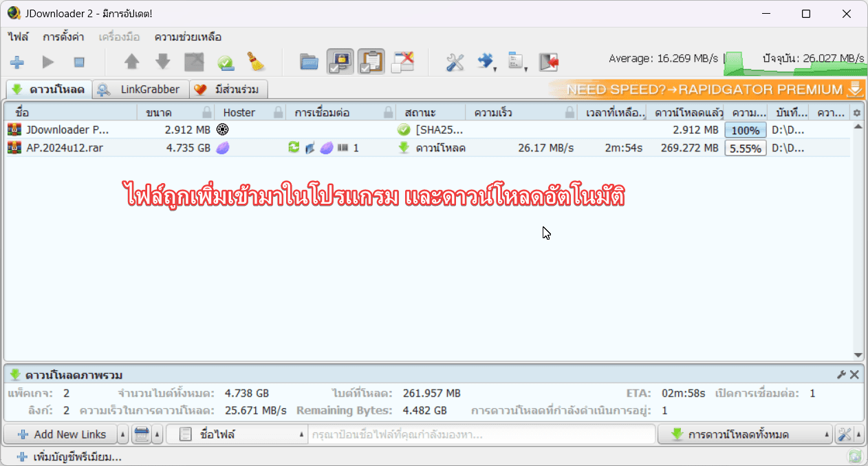
Task: Click the clipboard icon next to Add New Links
Action: click(x=141, y=434)
